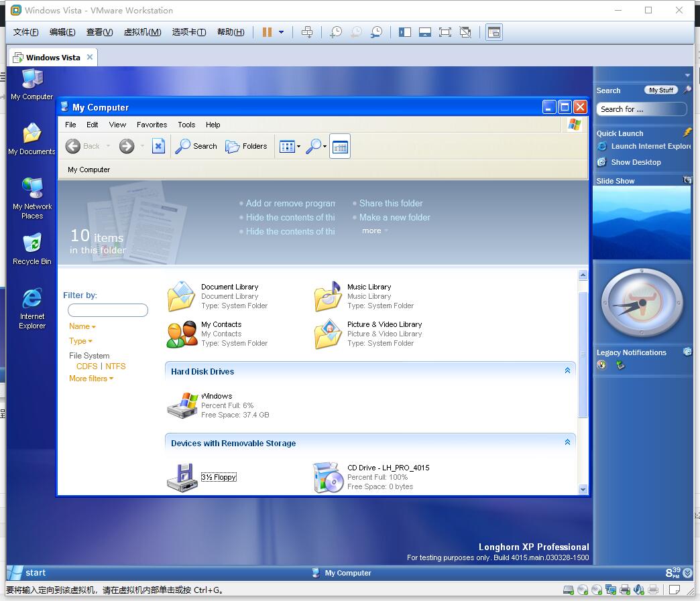Select the 3½ Floppy drive icon

click(182, 478)
